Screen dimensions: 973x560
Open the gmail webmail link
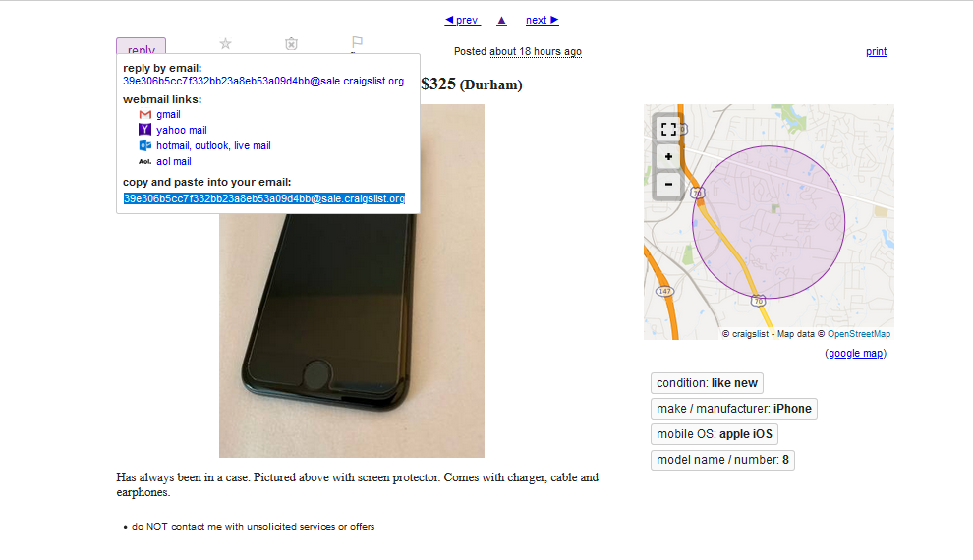[168, 114]
